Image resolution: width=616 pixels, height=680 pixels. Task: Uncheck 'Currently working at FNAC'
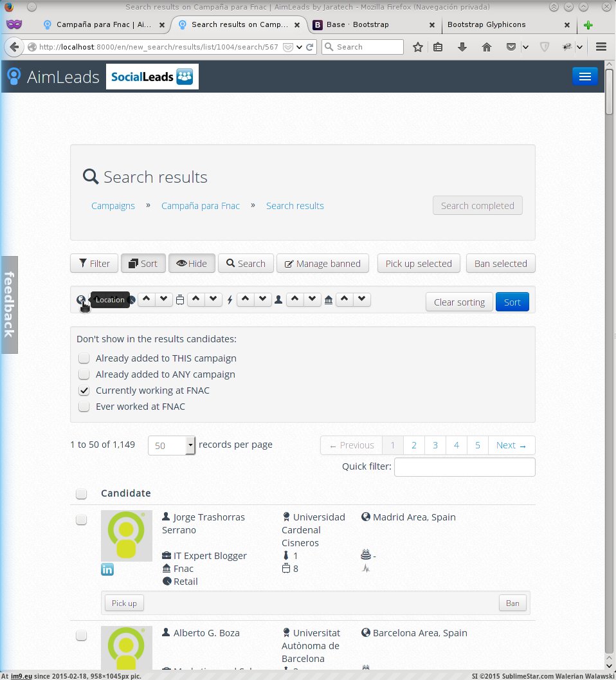(x=84, y=391)
